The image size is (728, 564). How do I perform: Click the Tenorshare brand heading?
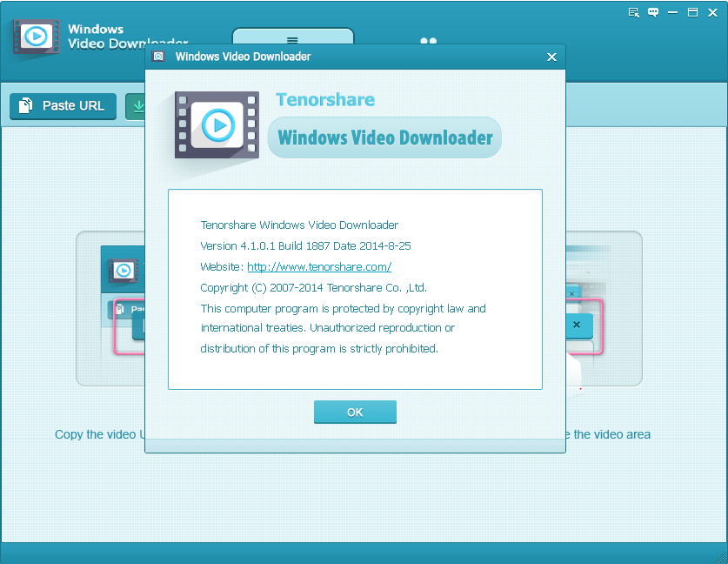(x=325, y=99)
